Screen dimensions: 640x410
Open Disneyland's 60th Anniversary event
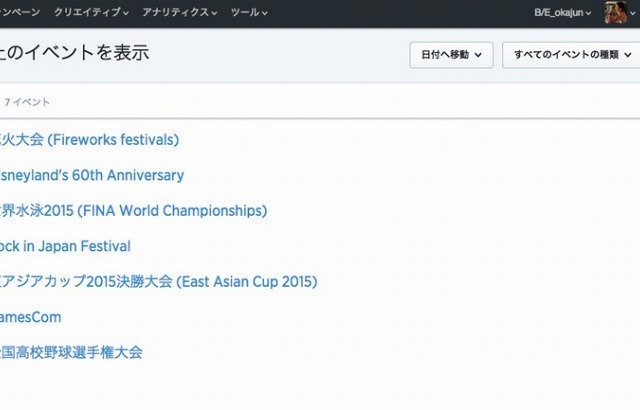tap(92, 175)
